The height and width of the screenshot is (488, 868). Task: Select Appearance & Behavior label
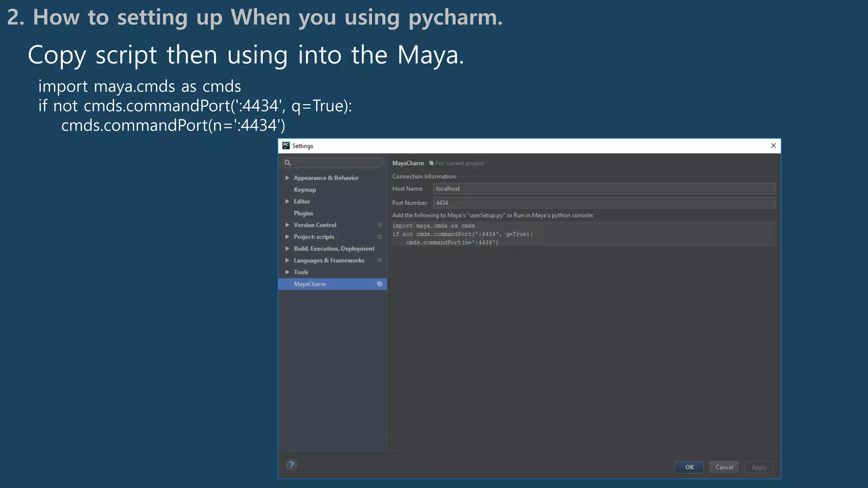[x=326, y=178]
